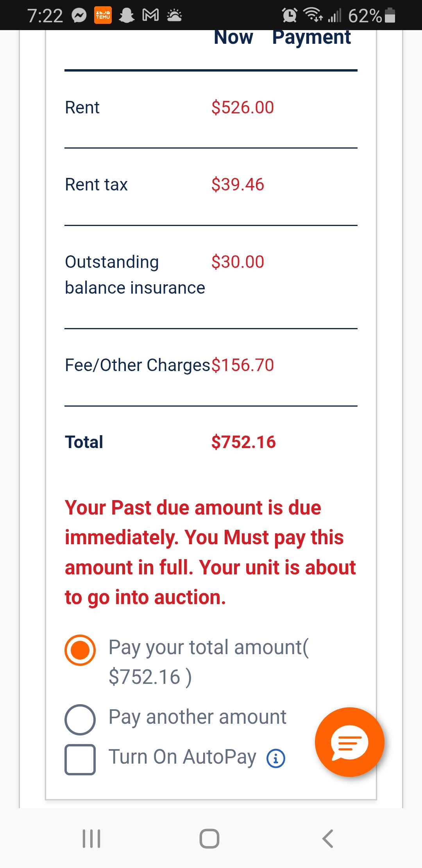Open the orange chat support bubble
Screen dimensions: 422x868
pos(349,742)
